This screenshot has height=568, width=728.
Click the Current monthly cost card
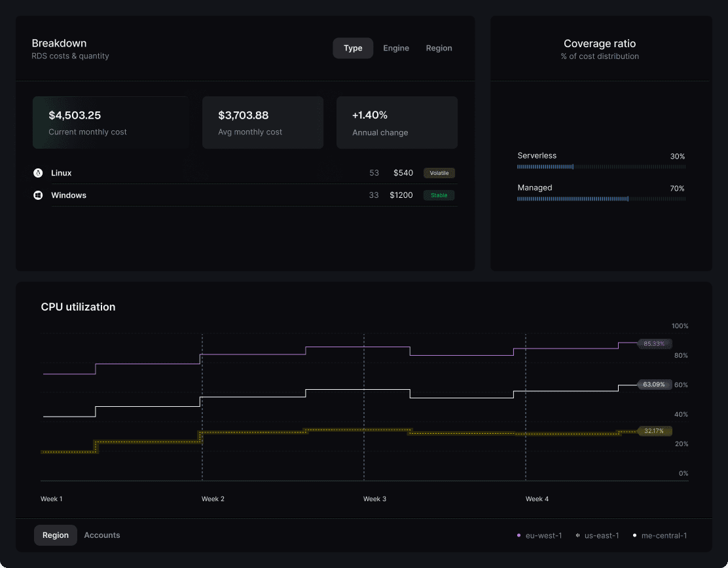[111, 122]
